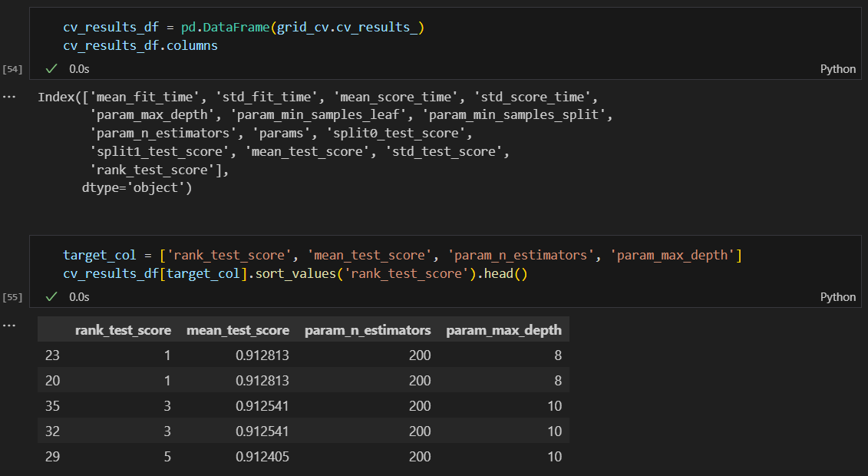Click rank value 3 in row 32
This screenshot has width=868, height=476.
[x=167, y=431]
